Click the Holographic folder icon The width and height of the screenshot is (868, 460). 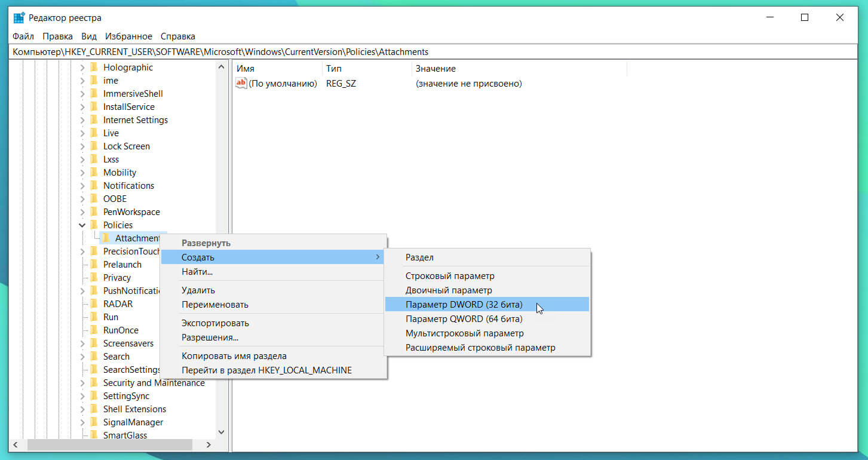[94, 67]
